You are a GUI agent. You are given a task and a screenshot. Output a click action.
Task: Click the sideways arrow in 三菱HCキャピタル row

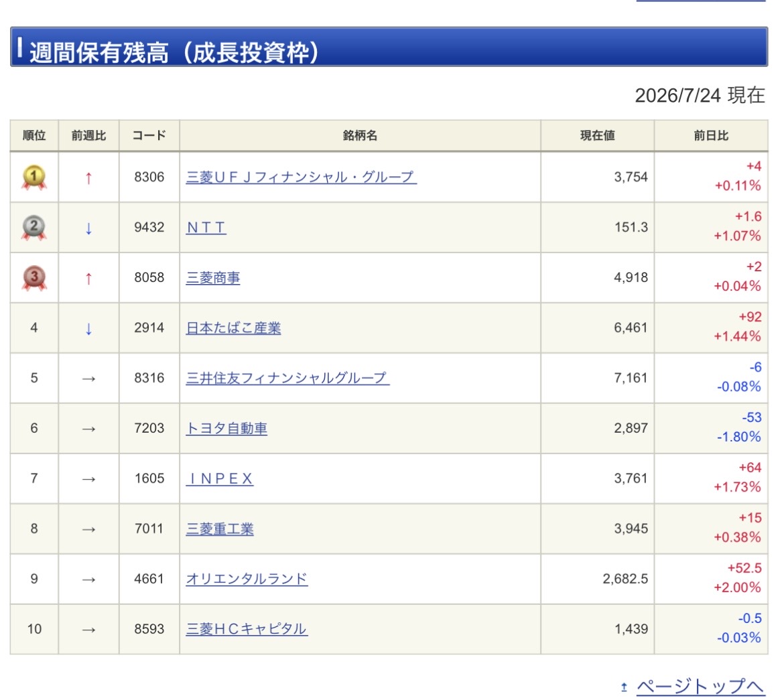pyautogui.click(x=88, y=630)
